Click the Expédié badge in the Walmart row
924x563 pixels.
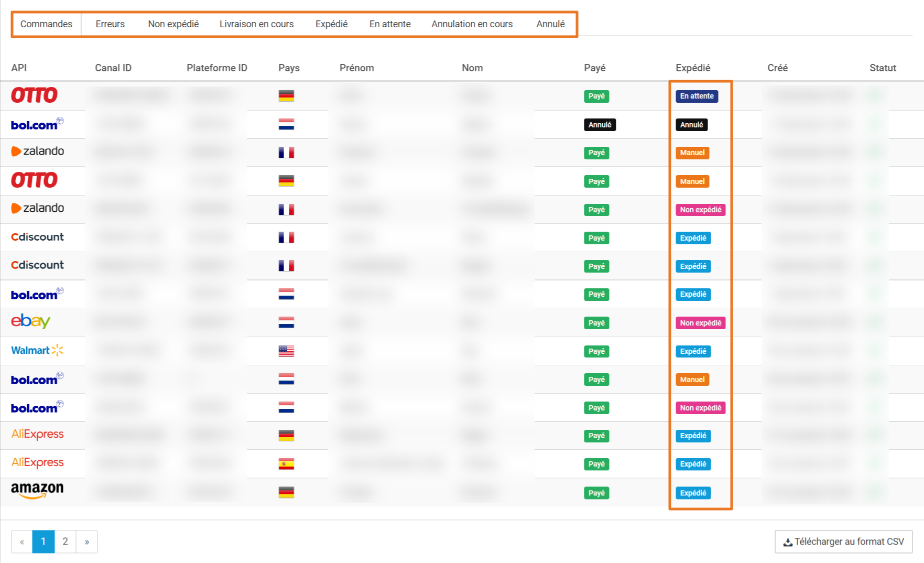693,351
